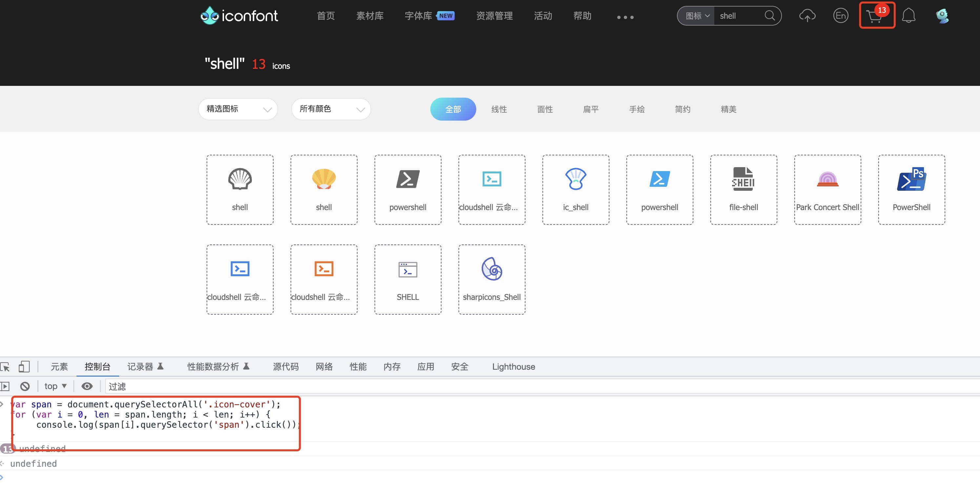Select the ic_shell icon tile
This screenshot has width=980, height=489.
point(575,189)
